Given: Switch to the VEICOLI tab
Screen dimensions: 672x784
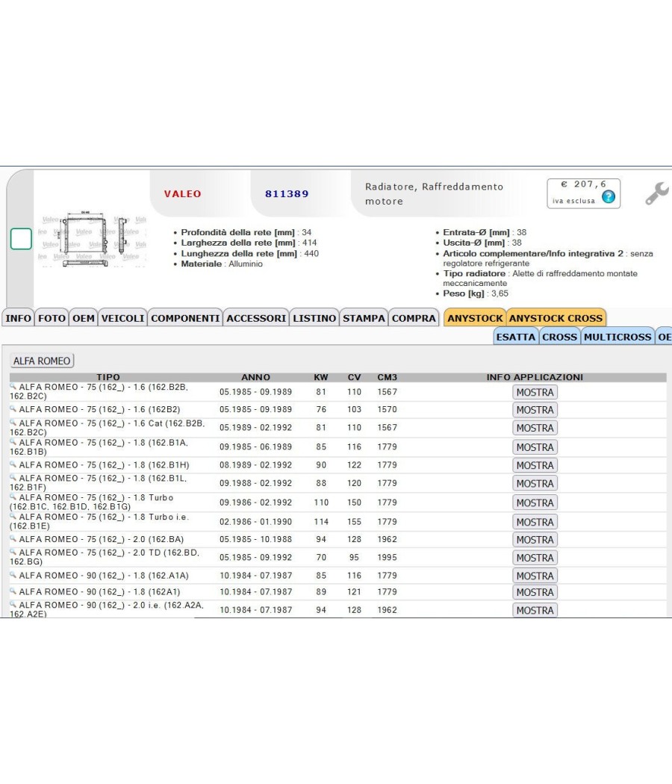Looking at the screenshot, I should (122, 318).
